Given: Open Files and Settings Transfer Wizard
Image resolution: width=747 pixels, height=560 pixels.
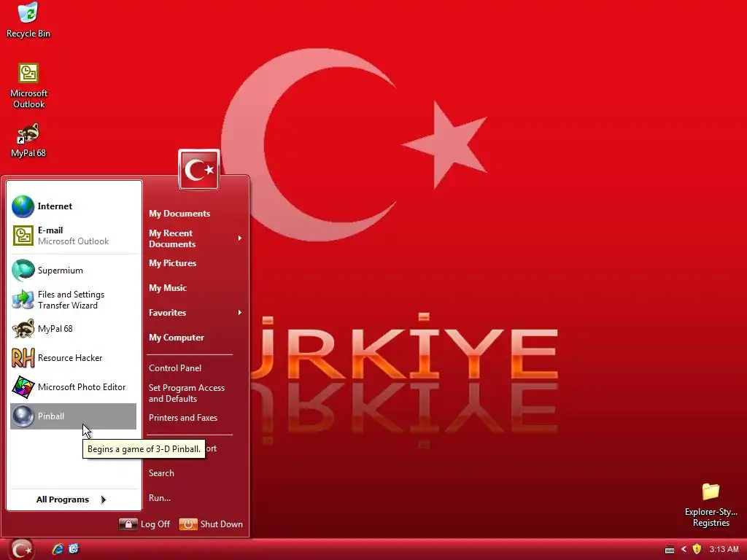Looking at the screenshot, I should pyautogui.click(x=74, y=300).
